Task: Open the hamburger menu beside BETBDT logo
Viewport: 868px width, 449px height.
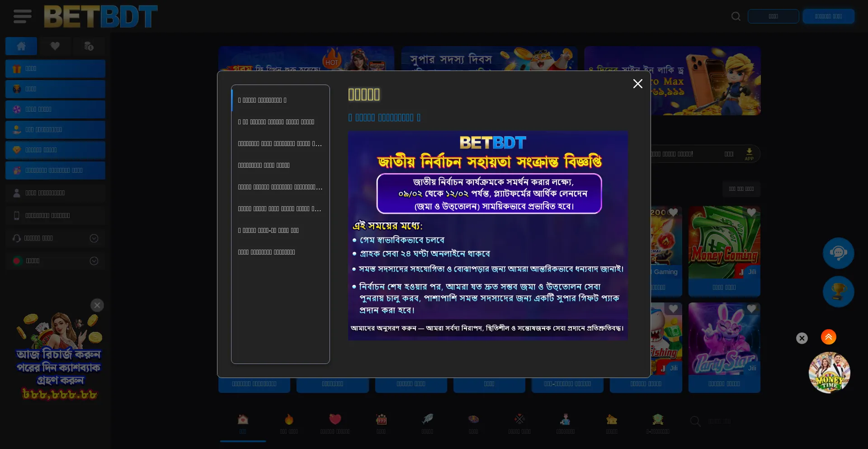Action: [x=22, y=16]
